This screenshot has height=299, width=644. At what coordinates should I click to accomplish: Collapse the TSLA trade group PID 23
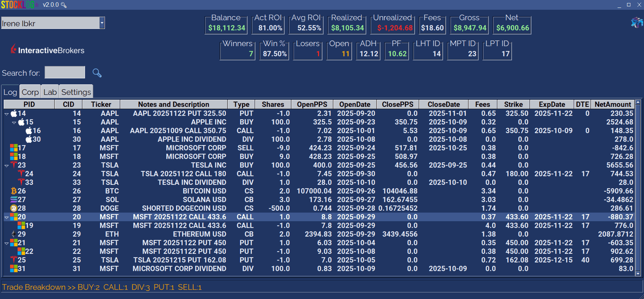[6, 166]
